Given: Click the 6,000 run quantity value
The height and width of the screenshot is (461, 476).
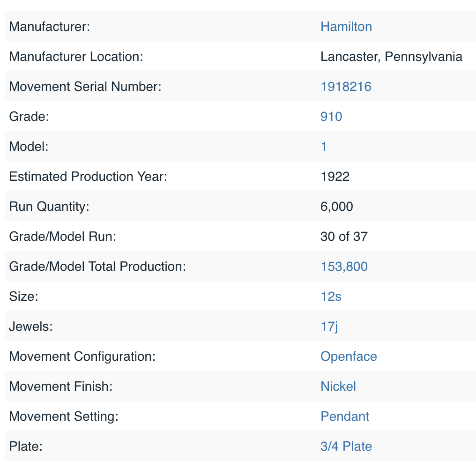Looking at the screenshot, I should point(336,207).
